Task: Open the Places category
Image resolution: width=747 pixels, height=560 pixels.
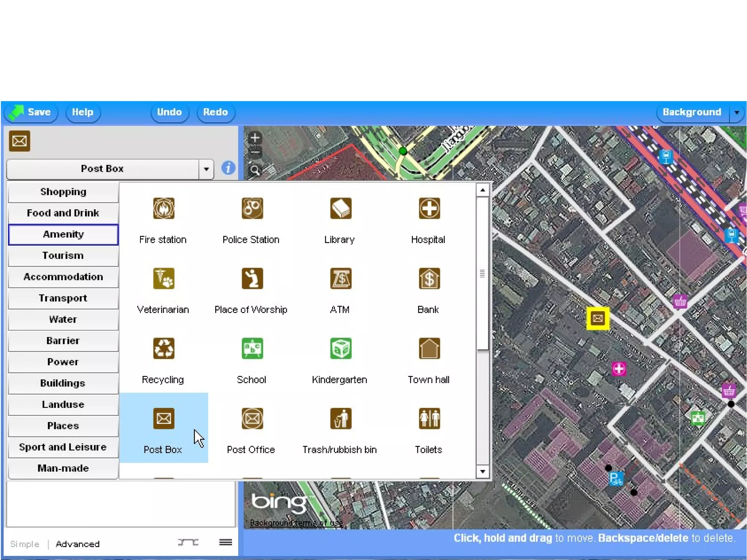Action: point(63,426)
